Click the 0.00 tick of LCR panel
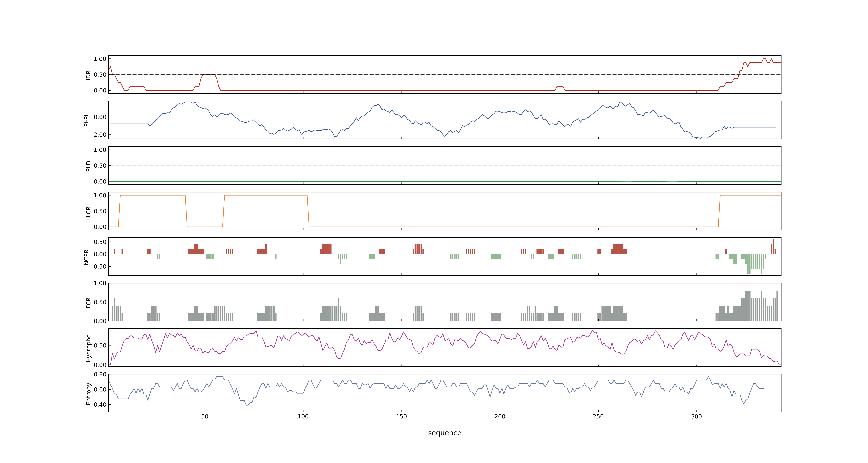868x463 pixels. click(100, 227)
